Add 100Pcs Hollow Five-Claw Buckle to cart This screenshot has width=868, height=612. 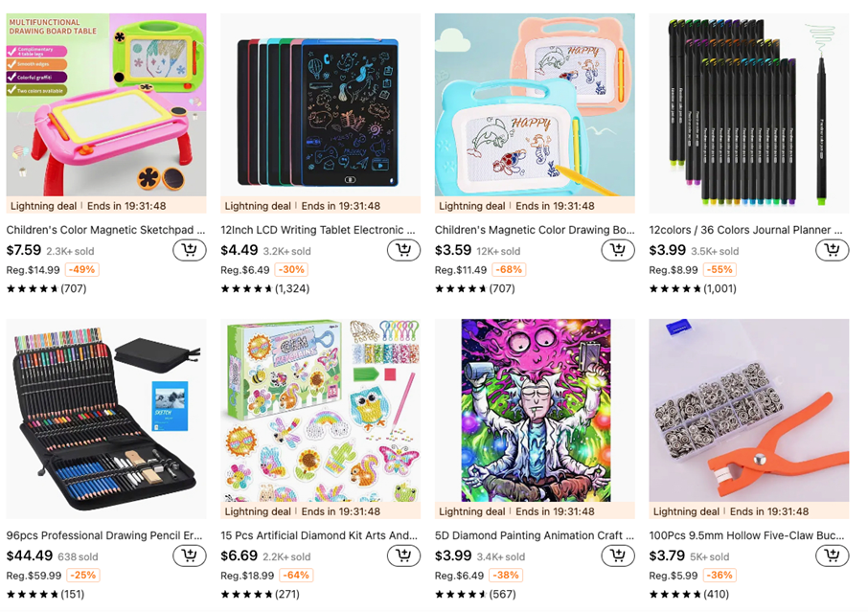(832, 555)
